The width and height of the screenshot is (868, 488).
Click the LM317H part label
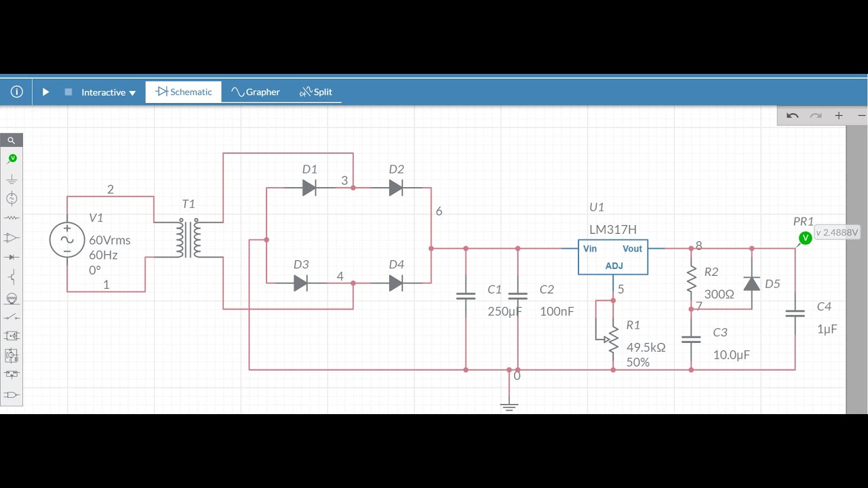pyautogui.click(x=612, y=230)
